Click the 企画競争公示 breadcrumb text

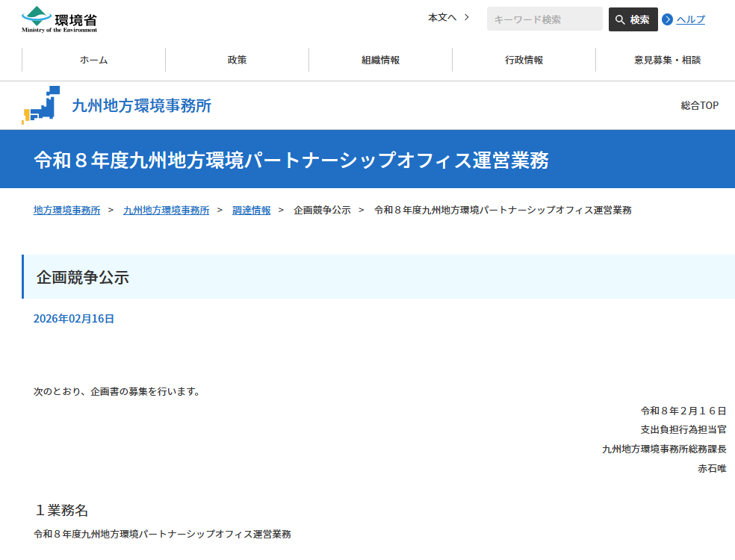coord(322,210)
